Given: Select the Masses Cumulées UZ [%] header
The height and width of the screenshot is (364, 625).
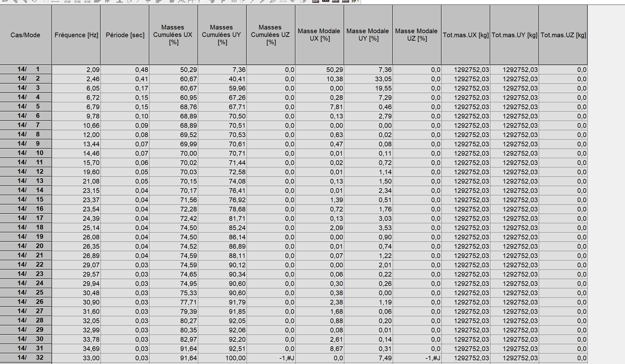Looking at the screenshot, I should click(271, 35).
